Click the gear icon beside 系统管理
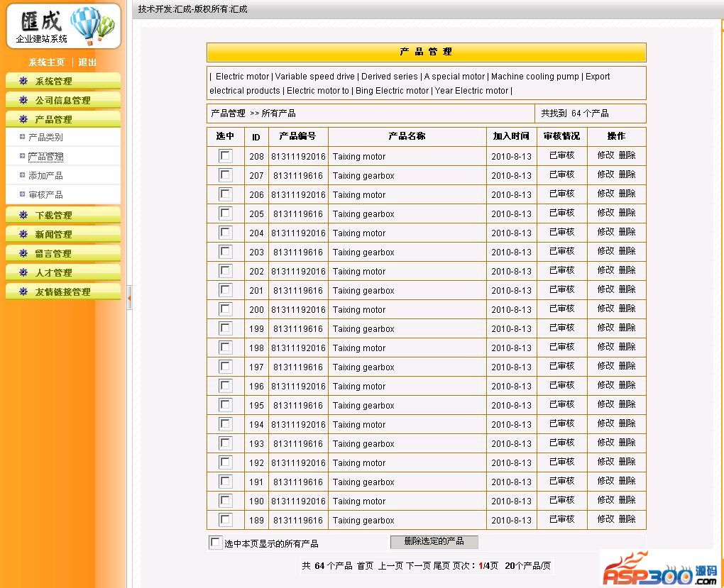 23,82
